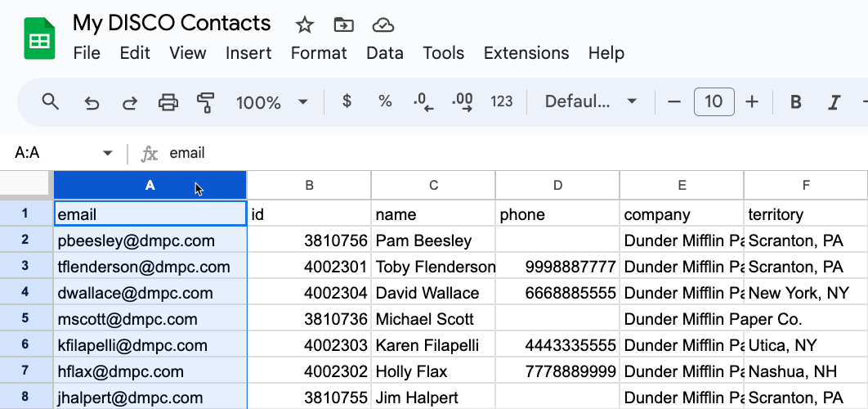Select row 5 header
The height and width of the screenshot is (409, 868).
[x=27, y=318]
